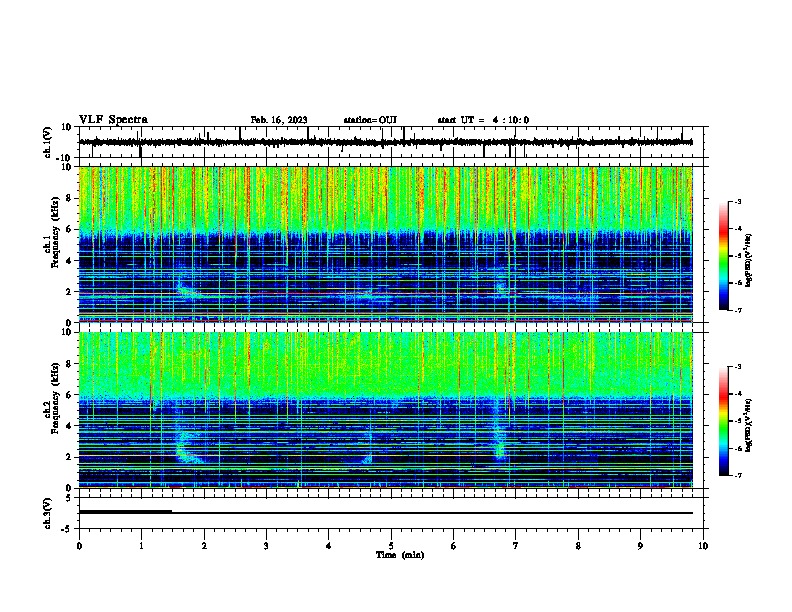
Task: Click the "VLF Spectra" plot title
Action: click(x=113, y=120)
